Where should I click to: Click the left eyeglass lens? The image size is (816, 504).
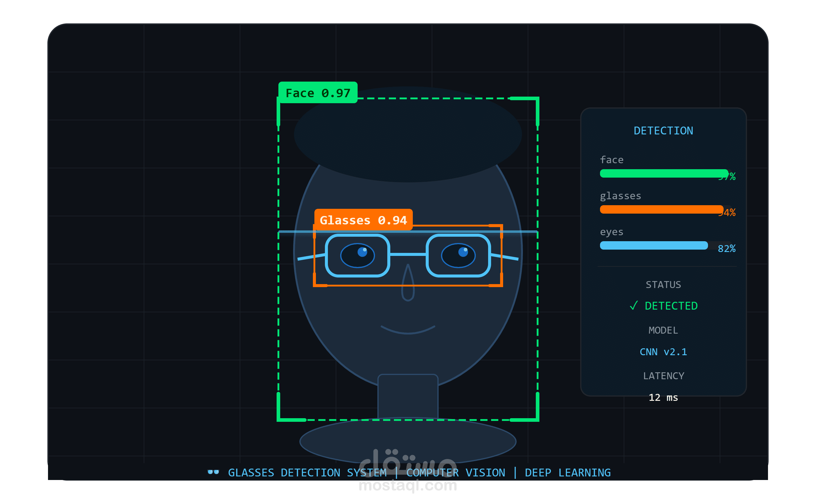click(358, 256)
